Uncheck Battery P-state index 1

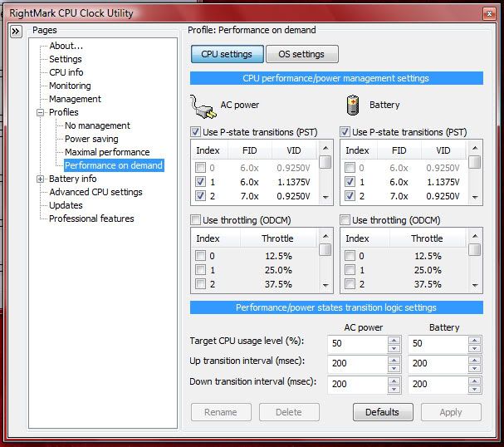click(x=350, y=182)
